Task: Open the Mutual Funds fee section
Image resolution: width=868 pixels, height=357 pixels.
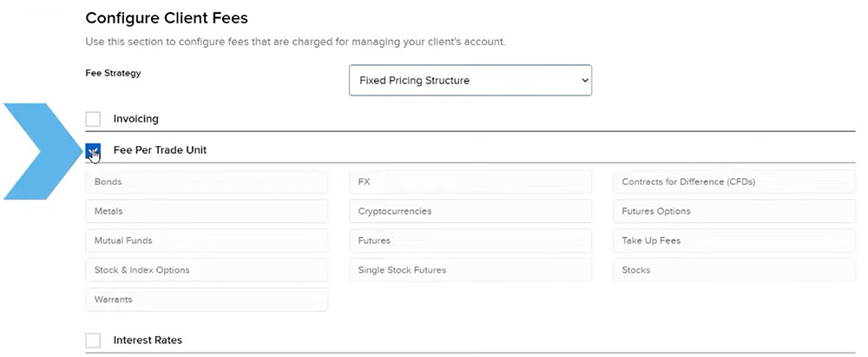Action: click(207, 241)
